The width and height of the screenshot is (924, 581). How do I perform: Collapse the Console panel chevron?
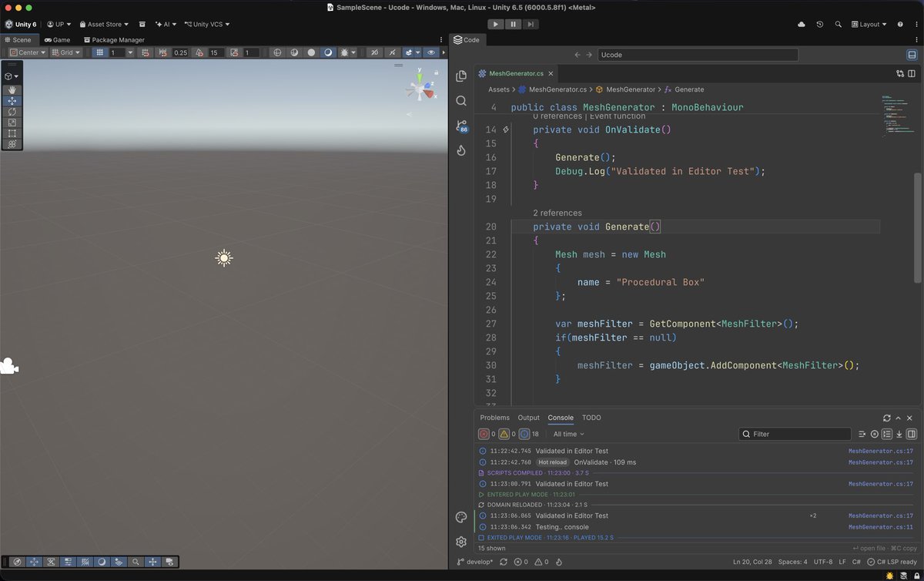(x=899, y=418)
